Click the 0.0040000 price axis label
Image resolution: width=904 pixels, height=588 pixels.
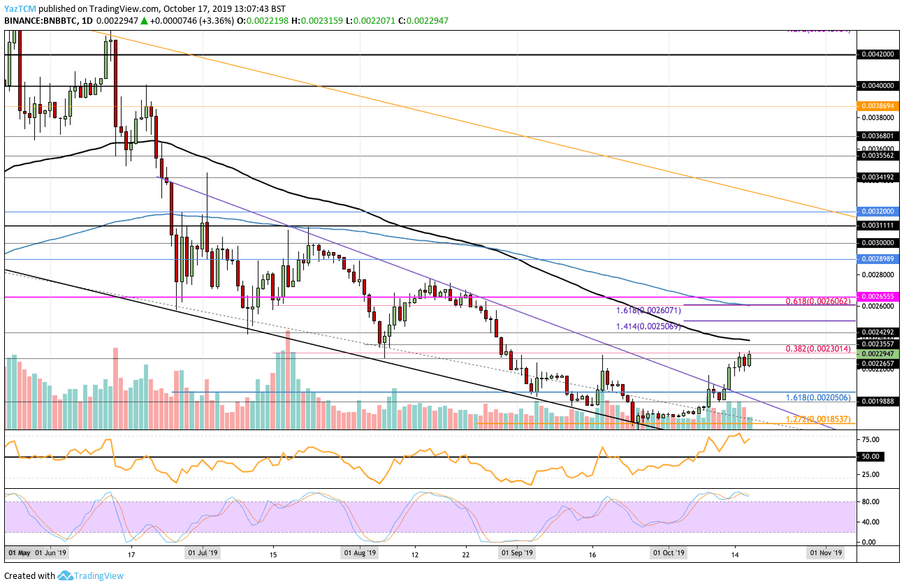coord(877,86)
